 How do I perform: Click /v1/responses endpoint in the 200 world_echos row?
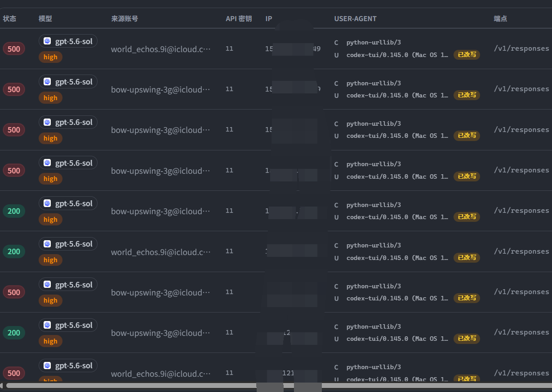pos(521,251)
